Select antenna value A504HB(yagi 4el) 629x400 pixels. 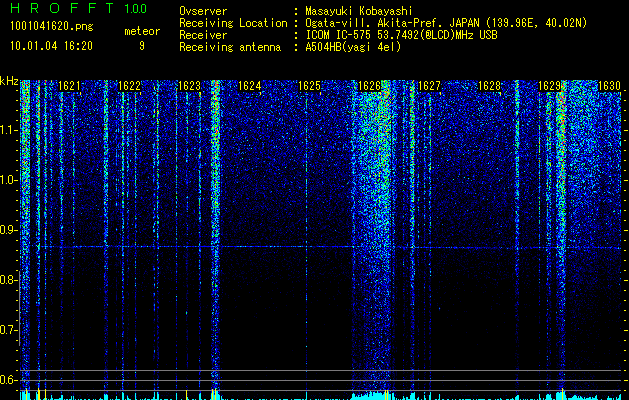click(353, 47)
